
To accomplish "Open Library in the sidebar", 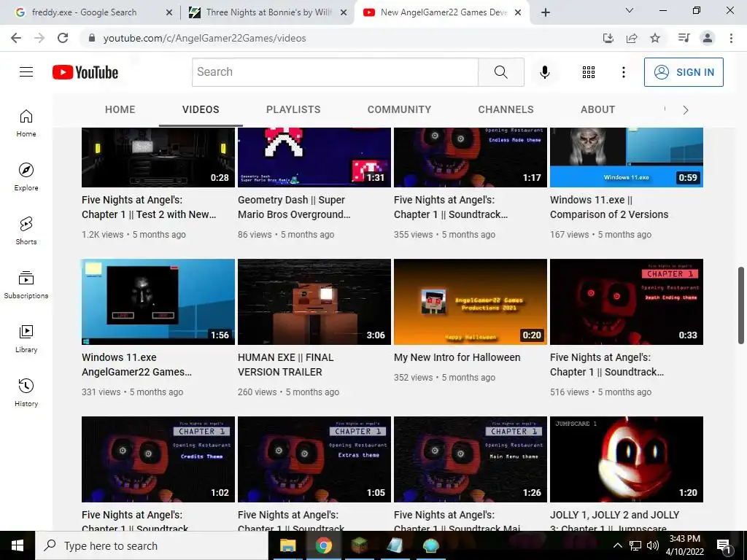I will pos(26,338).
